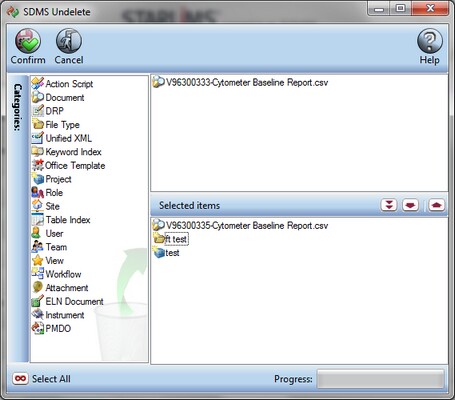Click the up arrow remove button
This screenshot has height=400, width=455.
(x=436, y=205)
